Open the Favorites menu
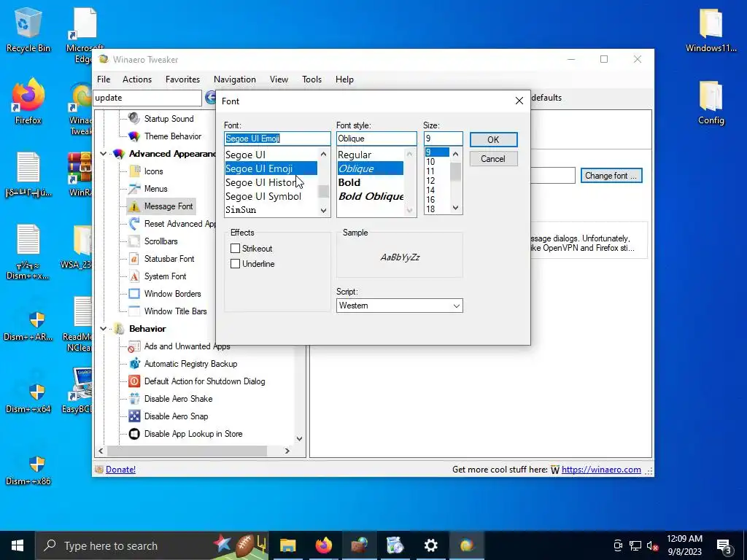This screenshot has width=747, height=560. [x=182, y=79]
